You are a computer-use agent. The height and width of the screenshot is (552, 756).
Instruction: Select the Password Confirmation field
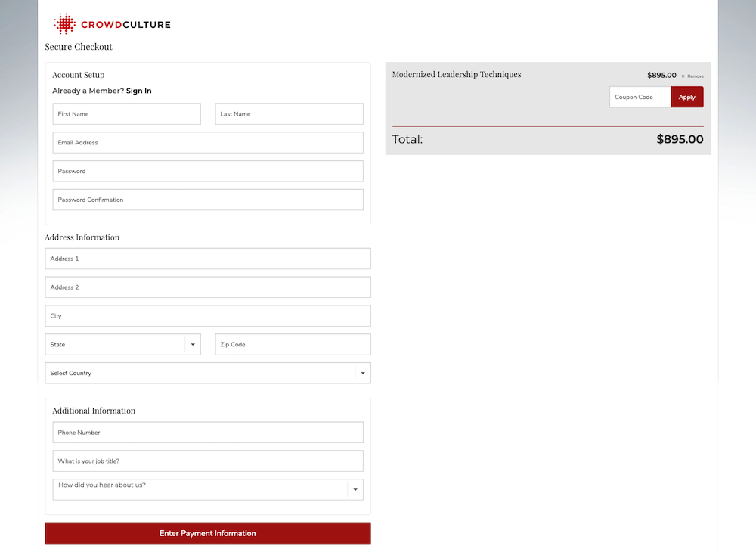(208, 200)
